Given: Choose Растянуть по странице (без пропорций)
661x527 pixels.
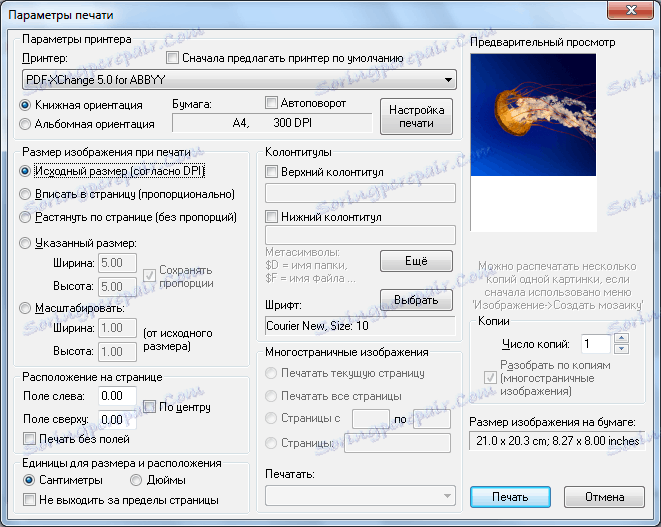Looking at the screenshot, I should click(25, 217).
